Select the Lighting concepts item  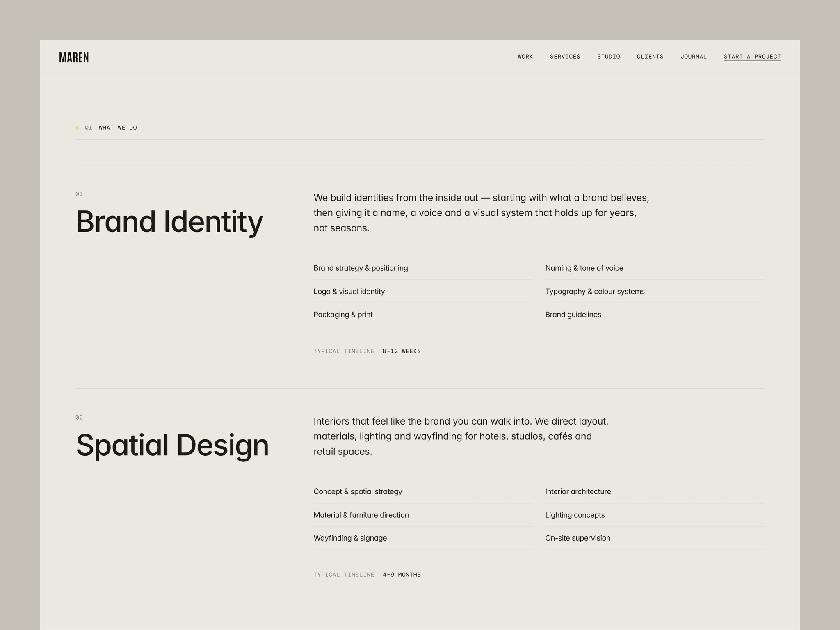pyautogui.click(x=655, y=515)
